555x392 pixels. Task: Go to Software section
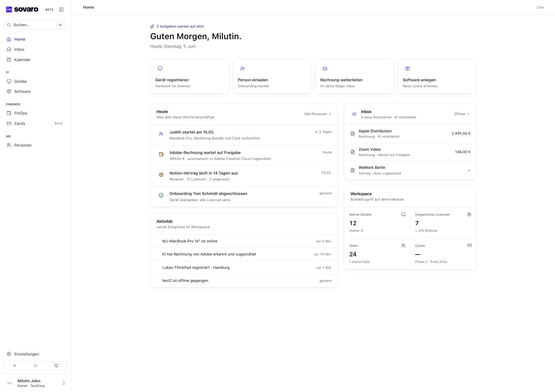click(35, 92)
